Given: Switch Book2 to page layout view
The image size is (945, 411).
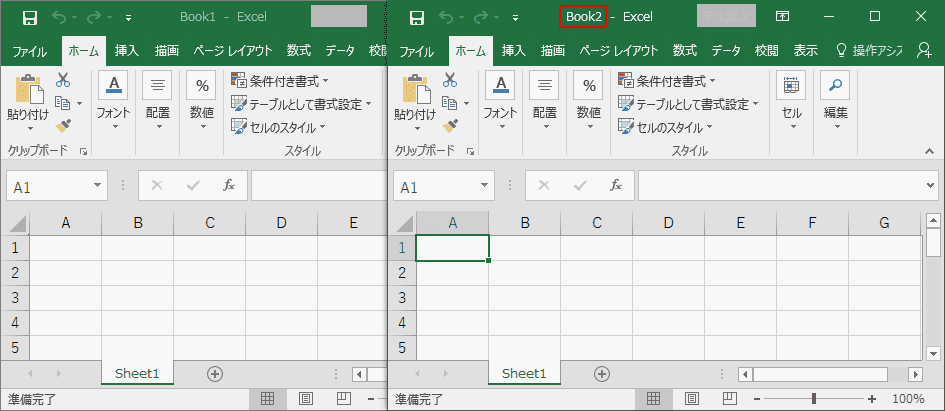Looking at the screenshot, I should coord(692,398).
